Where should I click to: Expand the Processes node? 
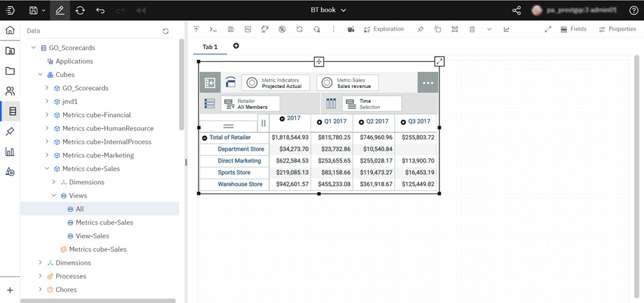40,276
